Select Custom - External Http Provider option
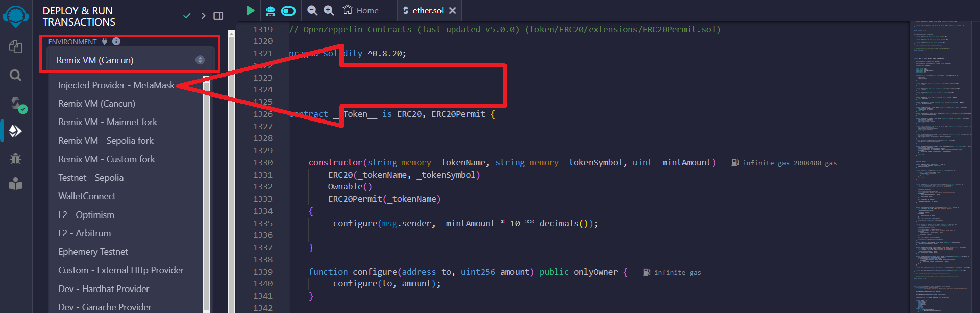Screen dimensions: 980x313 [x=121, y=270]
